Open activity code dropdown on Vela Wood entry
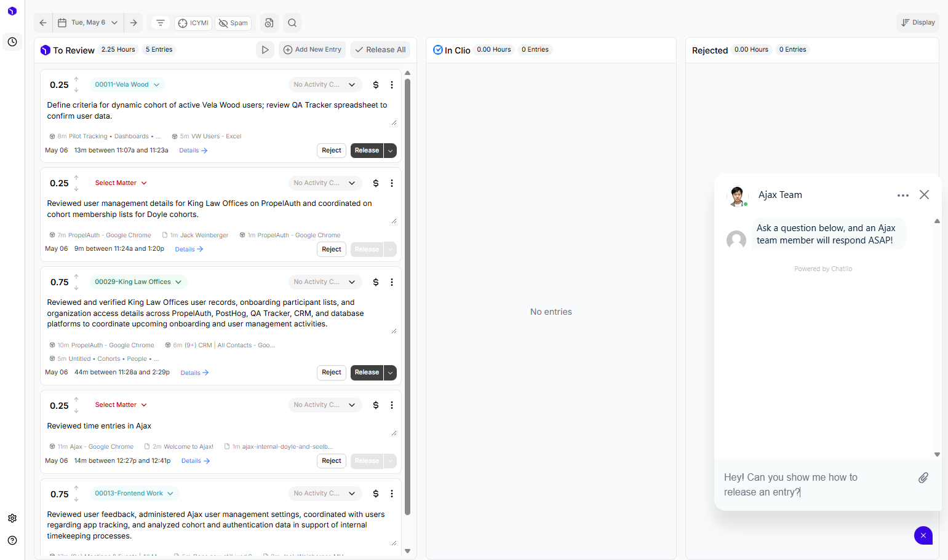 pos(325,85)
